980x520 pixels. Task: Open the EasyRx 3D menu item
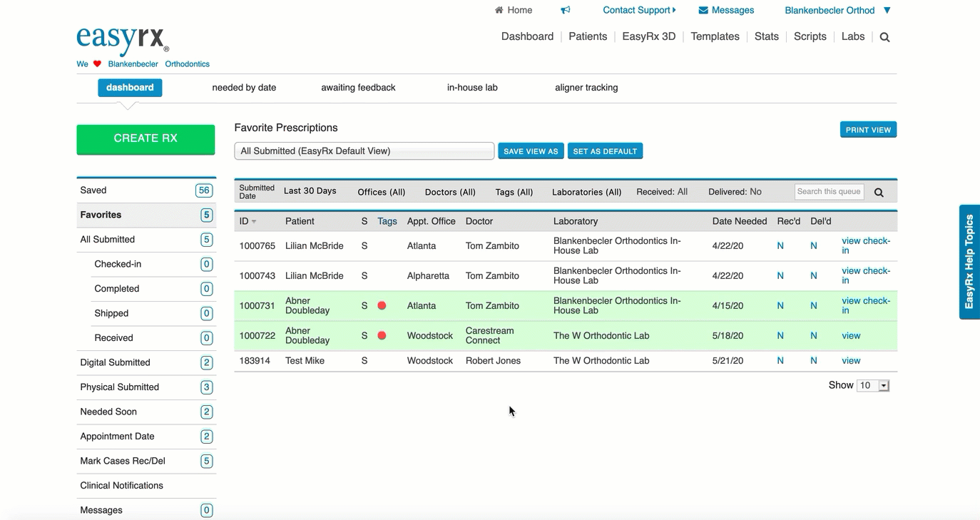point(648,36)
